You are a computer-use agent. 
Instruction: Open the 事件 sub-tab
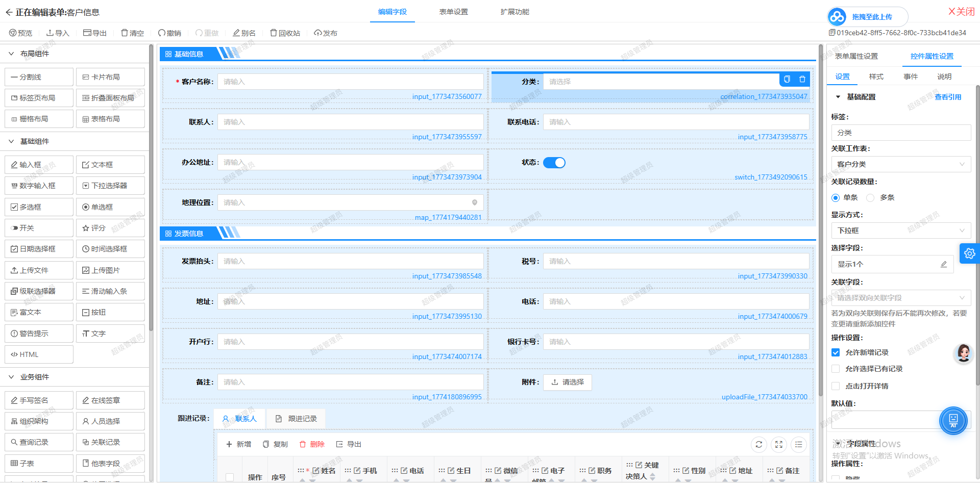911,76
